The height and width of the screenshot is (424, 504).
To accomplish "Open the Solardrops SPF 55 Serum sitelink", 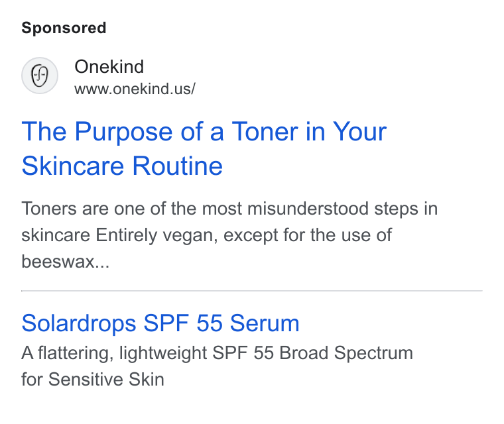I will (160, 323).
